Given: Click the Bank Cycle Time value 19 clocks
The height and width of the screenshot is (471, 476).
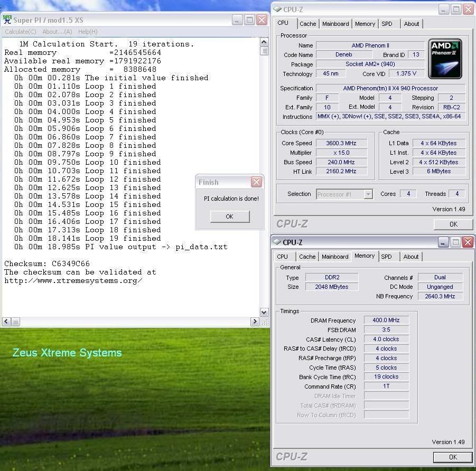Looking at the screenshot, I should click(x=386, y=376).
